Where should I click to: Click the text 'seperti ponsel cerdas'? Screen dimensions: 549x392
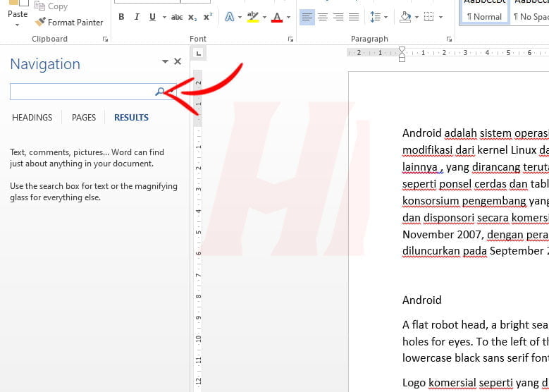pyautogui.click(x=455, y=184)
